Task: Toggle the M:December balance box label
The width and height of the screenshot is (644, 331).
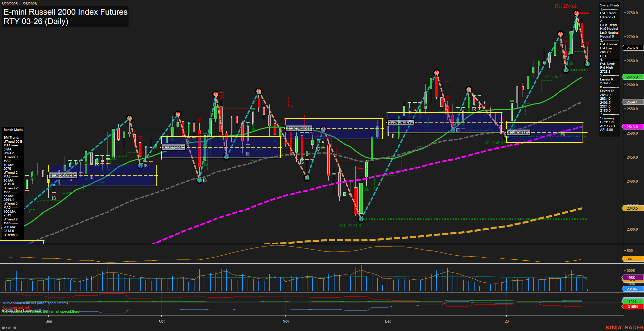Action: click(x=401, y=122)
